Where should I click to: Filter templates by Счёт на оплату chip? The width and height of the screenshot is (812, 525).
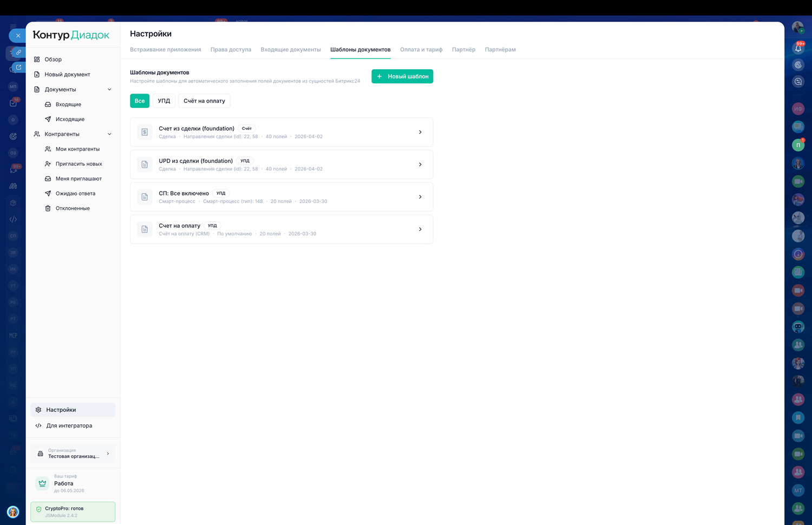[x=204, y=101]
